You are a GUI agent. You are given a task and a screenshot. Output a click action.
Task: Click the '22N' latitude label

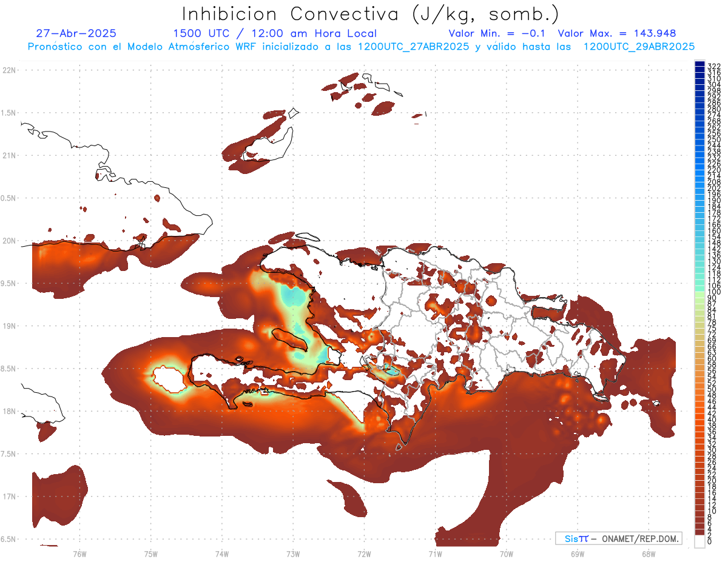pyautogui.click(x=9, y=70)
